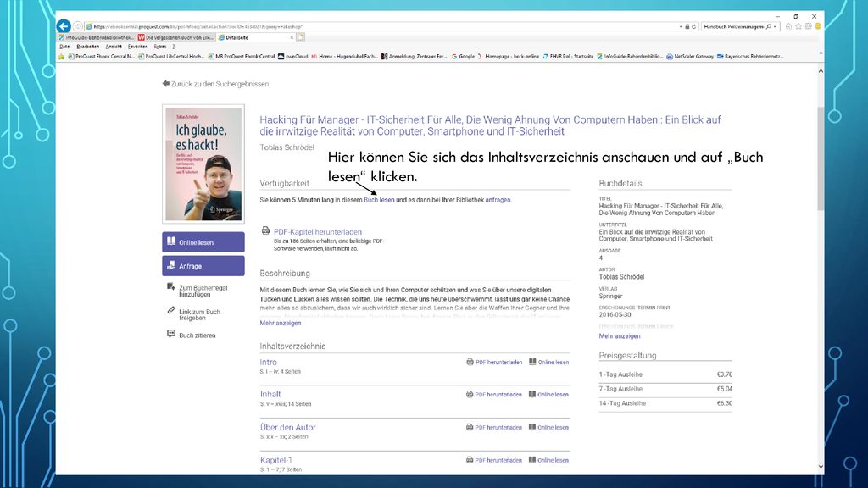Click Zum Bücherregal hinzufügen
Viewport: 868px width, 488px height.
point(198,291)
